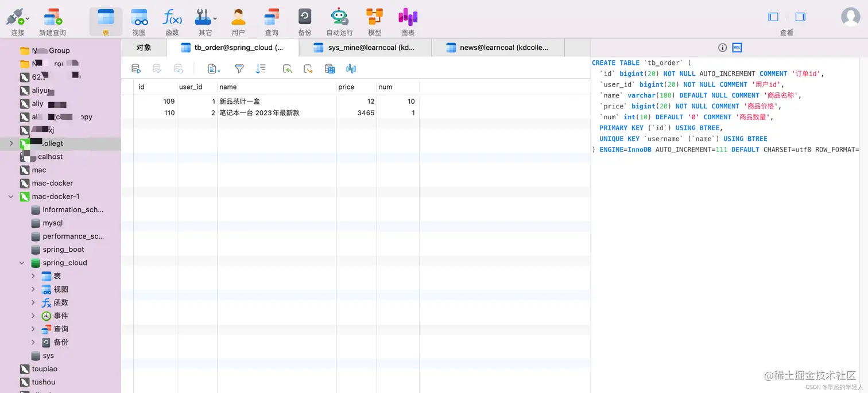The width and height of the screenshot is (868, 393).
Task: Expand the 视图 node under spring_cloud
Action: pos(33,289)
